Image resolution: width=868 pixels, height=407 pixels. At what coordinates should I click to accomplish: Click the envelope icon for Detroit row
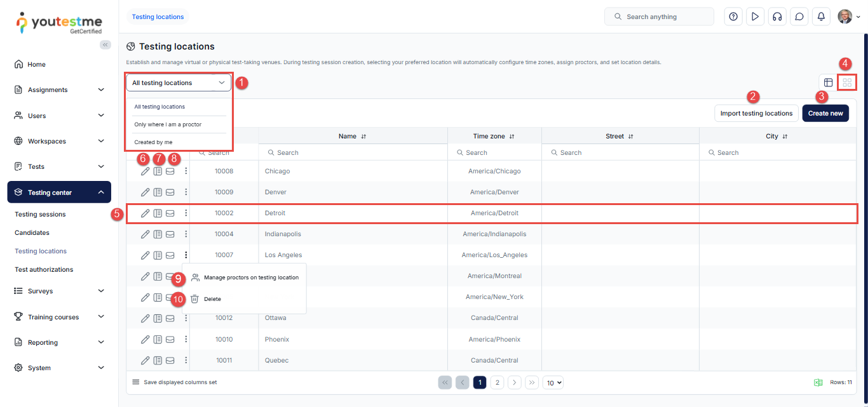click(x=170, y=213)
